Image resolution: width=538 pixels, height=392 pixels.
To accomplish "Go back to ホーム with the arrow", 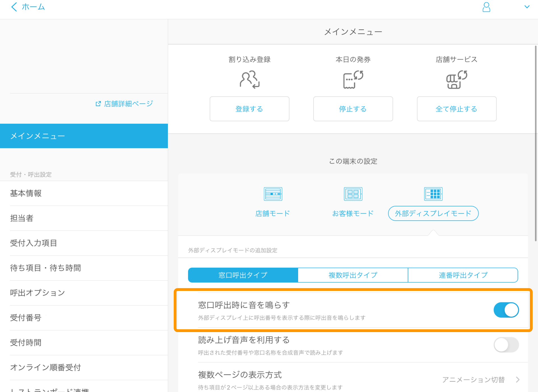I will [x=14, y=7].
